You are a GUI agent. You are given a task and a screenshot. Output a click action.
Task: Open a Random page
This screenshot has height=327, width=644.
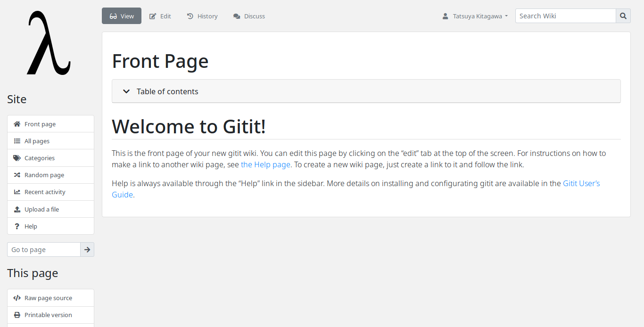[x=50, y=175]
